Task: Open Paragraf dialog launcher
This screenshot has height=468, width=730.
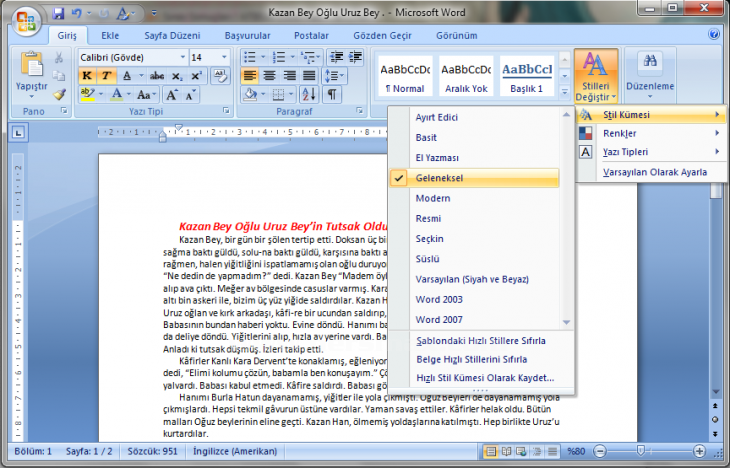Action: click(x=359, y=111)
